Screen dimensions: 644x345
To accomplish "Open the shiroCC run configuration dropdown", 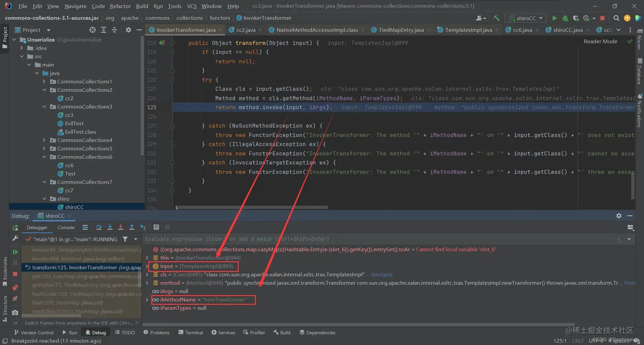I will 526,18.
